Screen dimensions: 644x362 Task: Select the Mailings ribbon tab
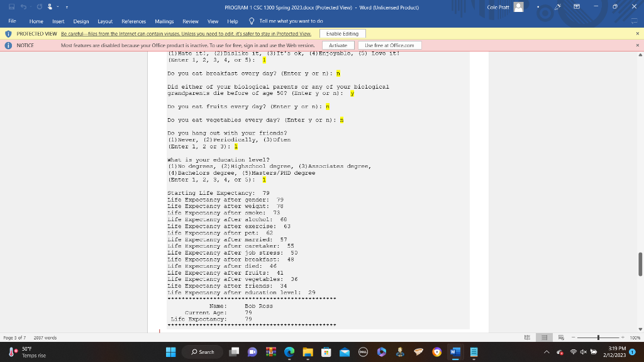click(164, 21)
